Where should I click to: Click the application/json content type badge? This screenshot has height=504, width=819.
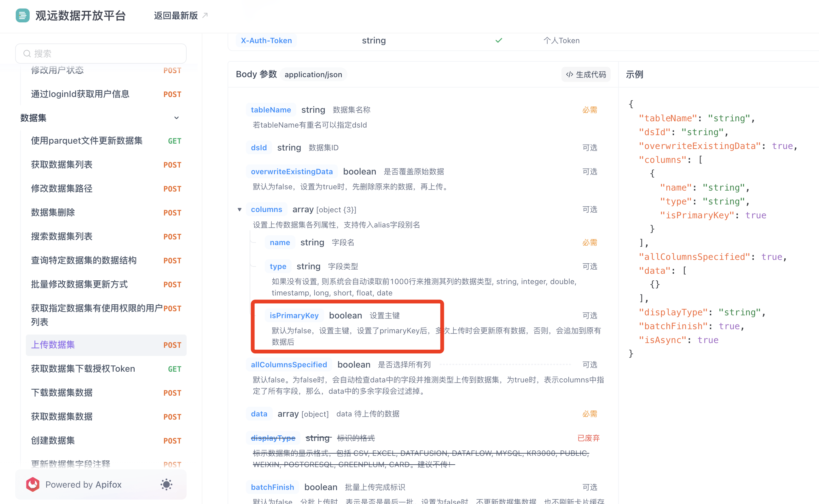tap(313, 74)
